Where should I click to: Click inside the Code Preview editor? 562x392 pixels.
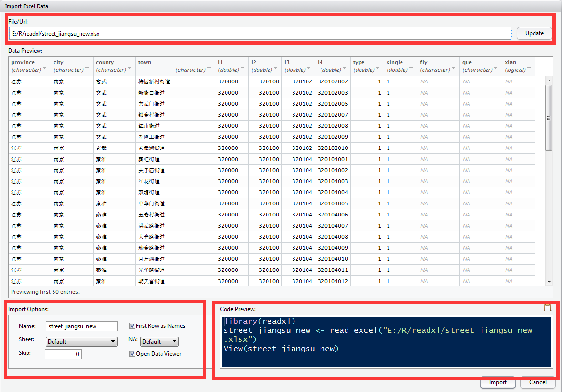[x=387, y=341]
